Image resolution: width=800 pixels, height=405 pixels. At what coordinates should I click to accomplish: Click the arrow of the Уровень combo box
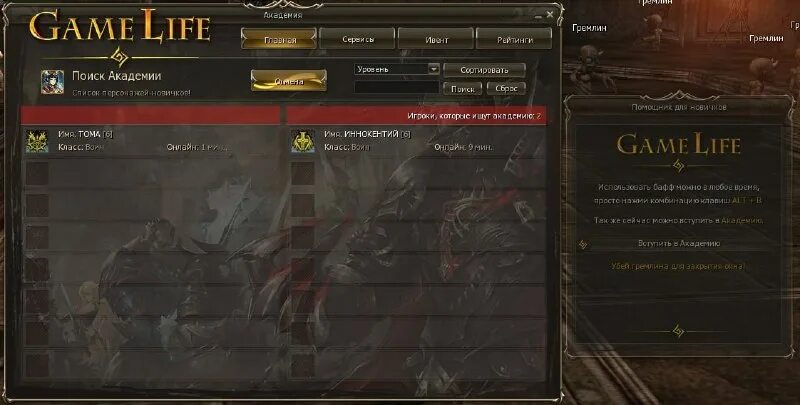click(x=434, y=69)
